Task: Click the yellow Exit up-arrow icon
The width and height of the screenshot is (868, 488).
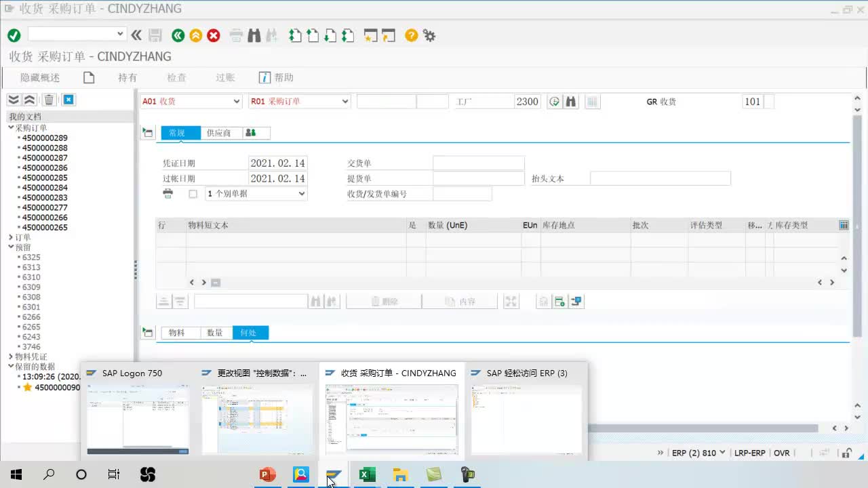Action: [x=195, y=35]
